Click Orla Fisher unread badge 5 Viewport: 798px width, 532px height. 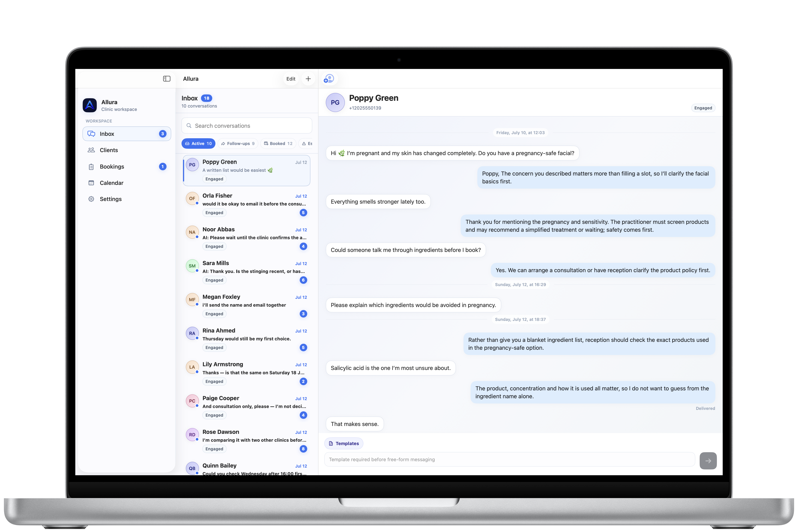tap(303, 213)
